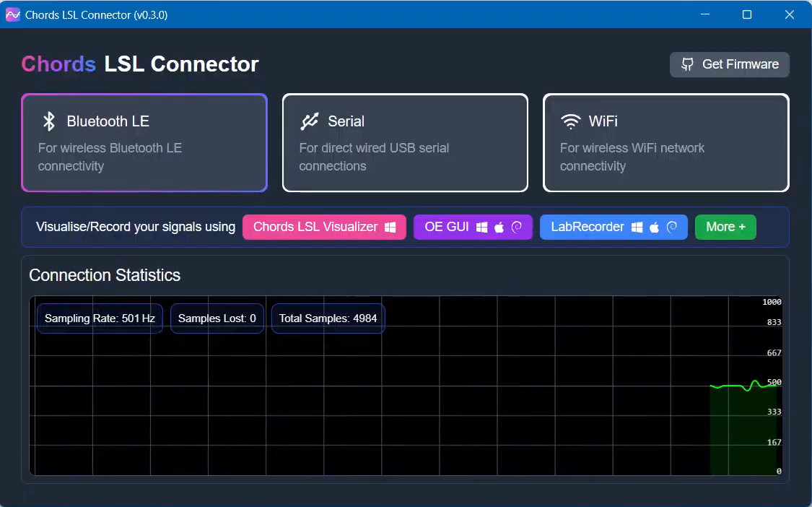Click GitHub icon in Get Firmware

pyautogui.click(x=687, y=64)
